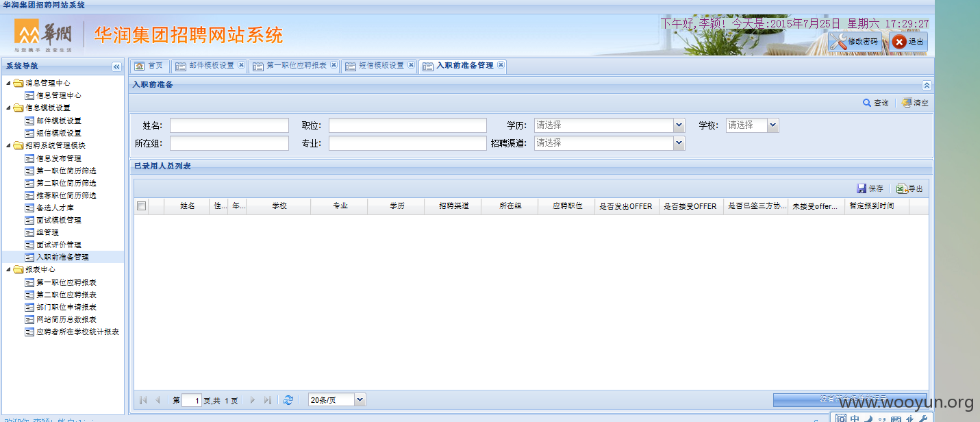The height and width of the screenshot is (422, 980).
Task: Open 推荐职位简历筛选 tree item
Action: coord(66,195)
